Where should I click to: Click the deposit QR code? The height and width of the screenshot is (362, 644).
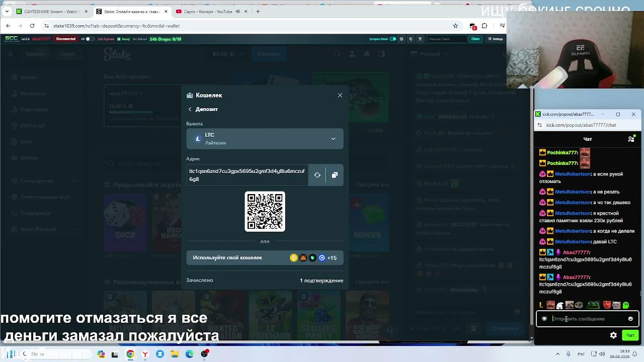click(265, 212)
